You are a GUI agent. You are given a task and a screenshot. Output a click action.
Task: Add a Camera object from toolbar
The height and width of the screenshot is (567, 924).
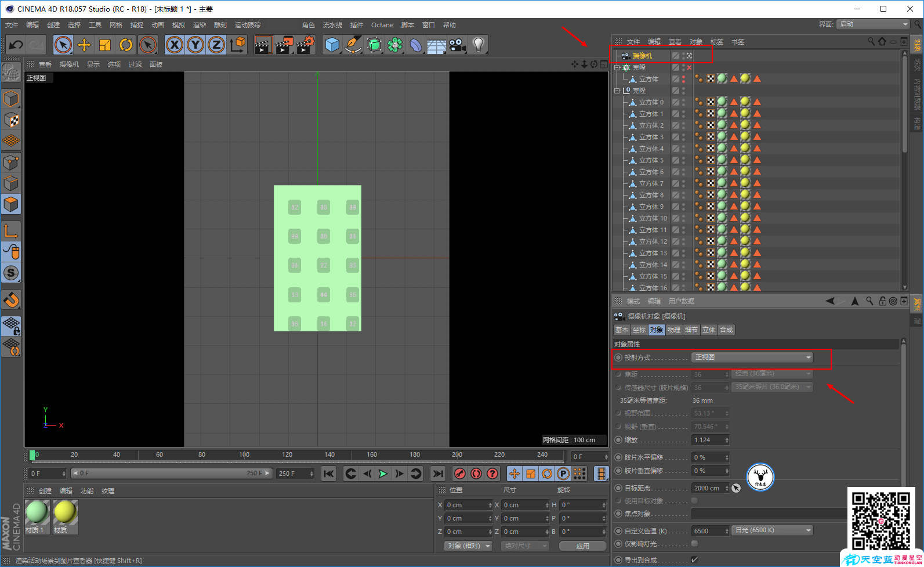(458, 45)
